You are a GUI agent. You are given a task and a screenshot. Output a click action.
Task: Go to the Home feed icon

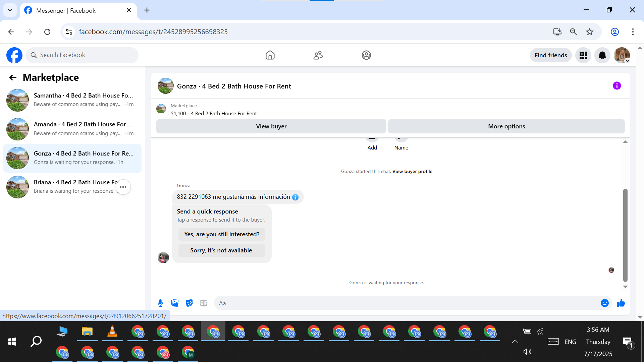[x=270, y=55]
